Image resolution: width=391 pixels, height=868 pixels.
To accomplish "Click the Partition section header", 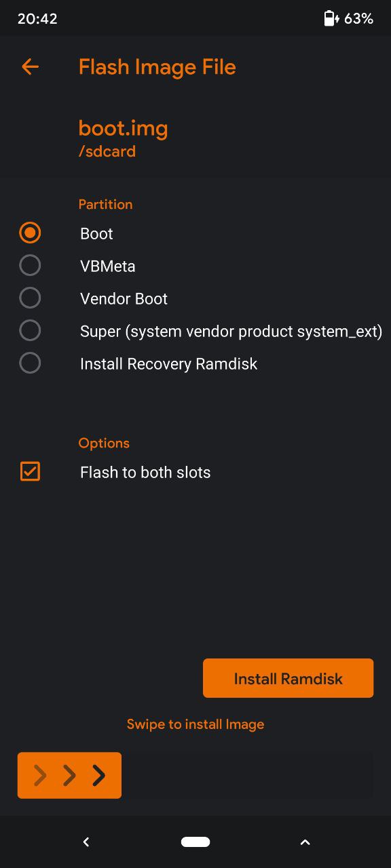I will tap(105, 204).
